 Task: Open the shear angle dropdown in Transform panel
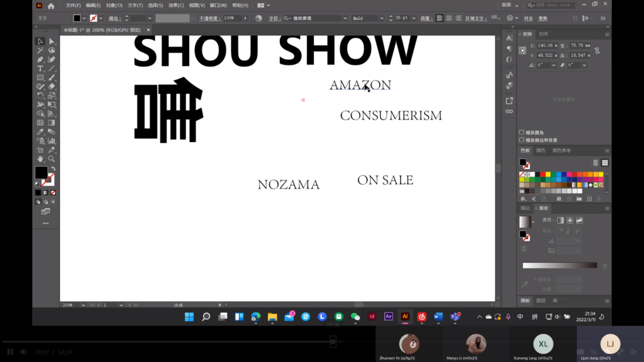pos(584,65)
